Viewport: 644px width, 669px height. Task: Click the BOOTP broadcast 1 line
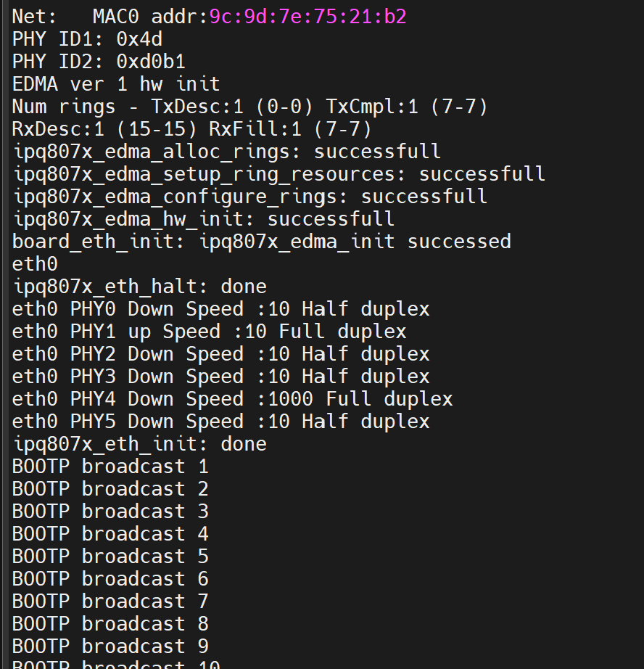110,467
